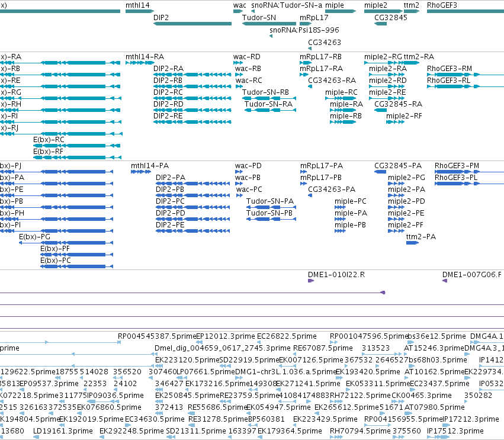Click the DME1-010I22.R clone end label
504x440 pixels.
pos(336,275)
